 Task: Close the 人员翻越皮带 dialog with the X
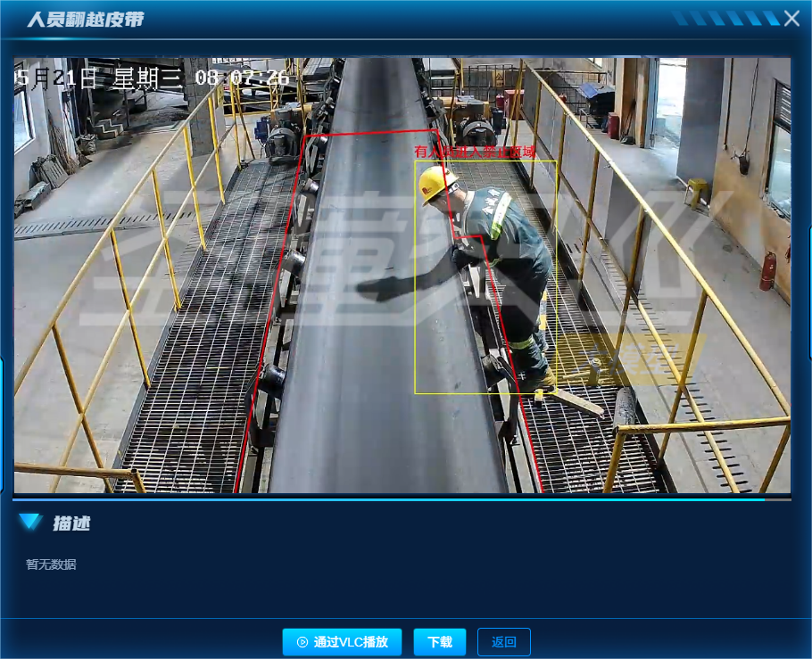(x=791, y=19)
